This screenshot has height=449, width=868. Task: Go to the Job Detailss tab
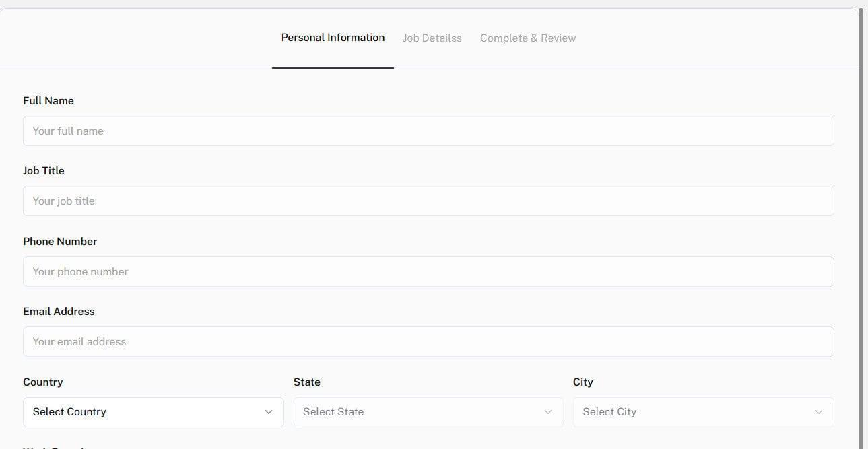(432, 38)
